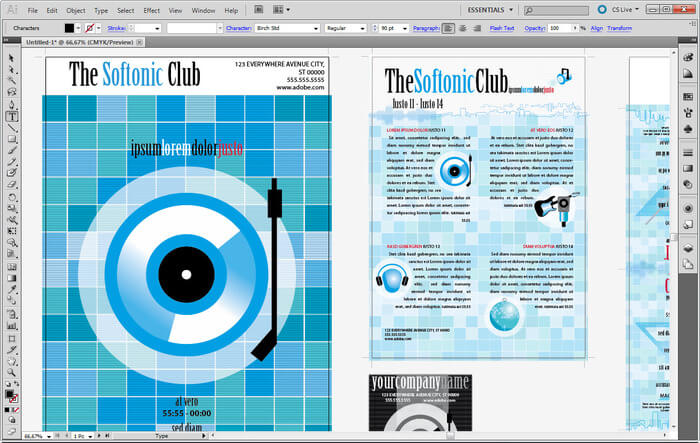Image resolution: width=700 pixels, height=443 pixels.
Task: Open the font family dropdown Birch Std
Action: (x=316, y=28)
